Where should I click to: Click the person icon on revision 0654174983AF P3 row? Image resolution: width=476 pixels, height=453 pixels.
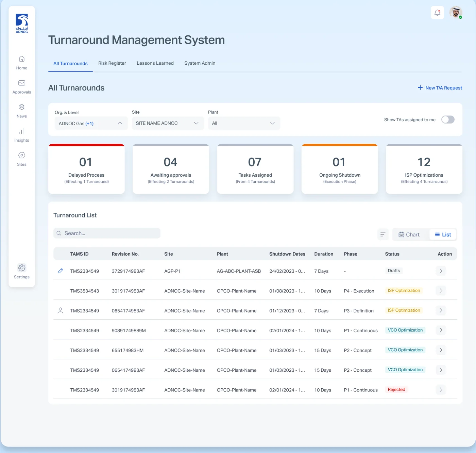[x=61, y=310]
